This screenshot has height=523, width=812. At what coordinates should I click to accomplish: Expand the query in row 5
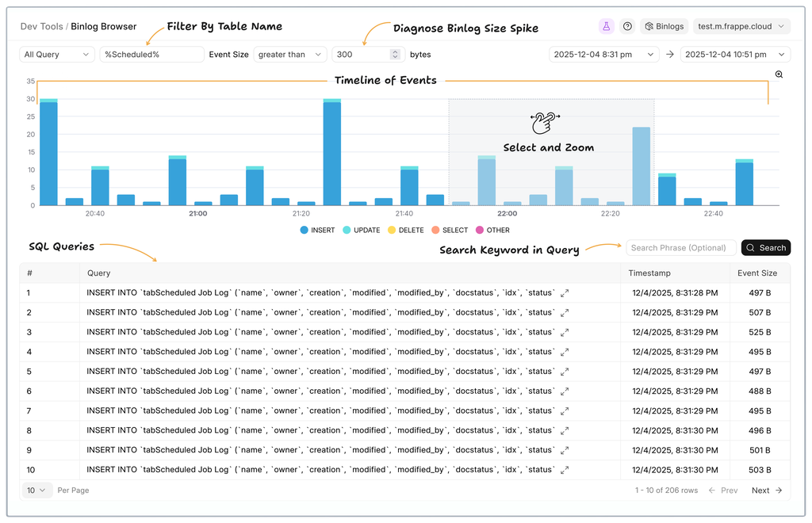point(565,372)
